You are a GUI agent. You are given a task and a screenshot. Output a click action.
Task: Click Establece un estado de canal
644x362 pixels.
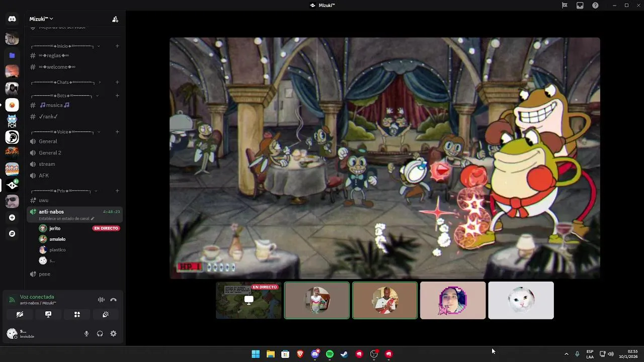pyautogui.click(x=64, y=219)
